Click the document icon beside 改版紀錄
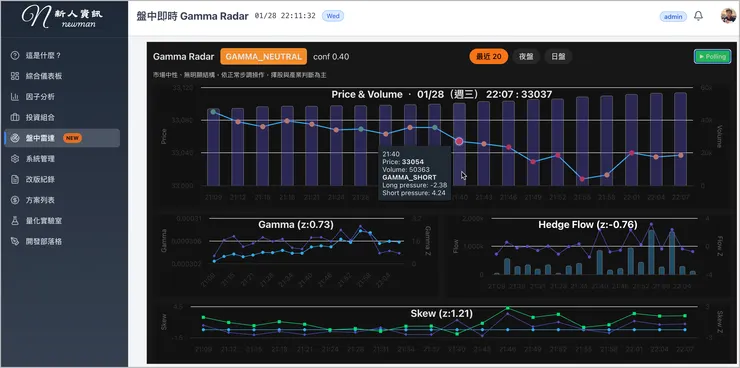 [x=15, y=179]
